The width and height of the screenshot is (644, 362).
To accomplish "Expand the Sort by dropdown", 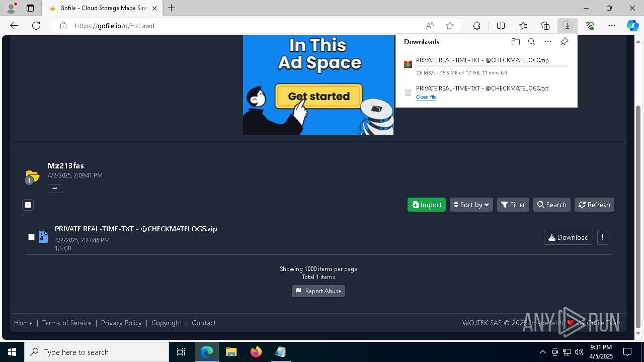I will tap(471, 205).
